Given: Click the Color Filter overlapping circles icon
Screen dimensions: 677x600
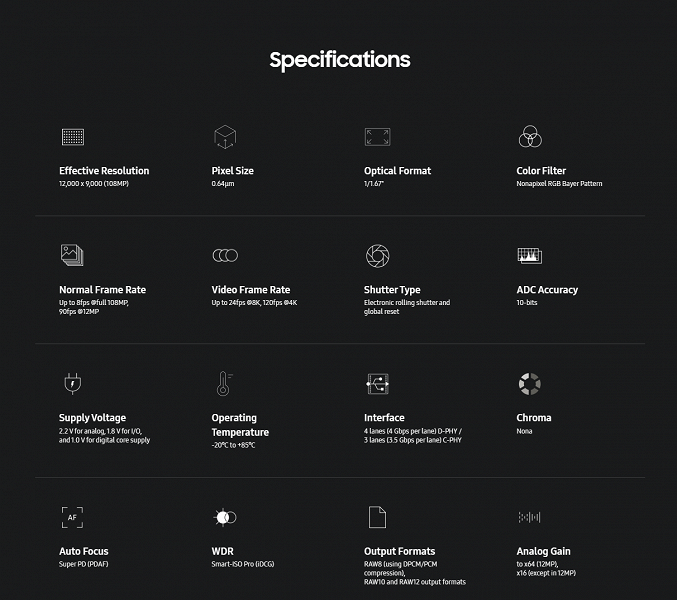Looking at the screenshot, I should [x=529, y=137].
